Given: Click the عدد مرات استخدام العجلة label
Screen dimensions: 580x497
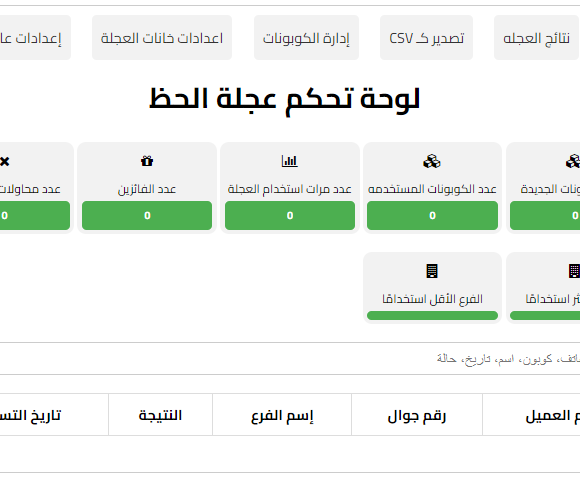Looking at the screenshot, I should [290, 189].
